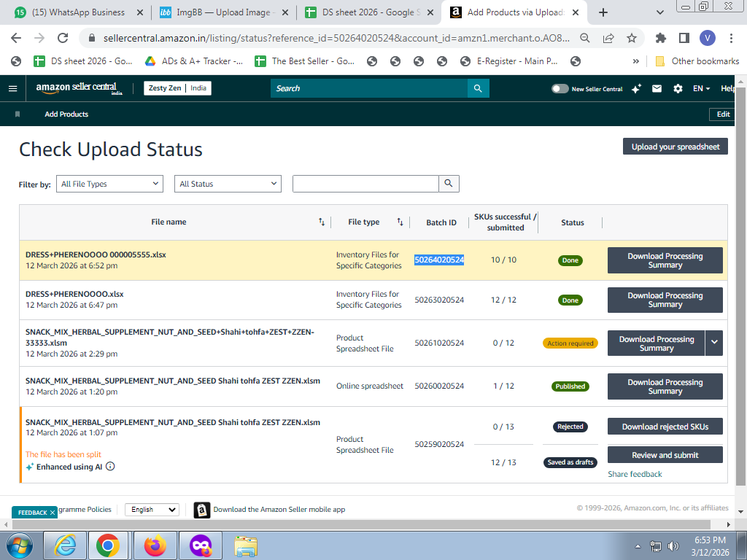Download Processing Summary for Published batch 50260020524

point(665,386)
